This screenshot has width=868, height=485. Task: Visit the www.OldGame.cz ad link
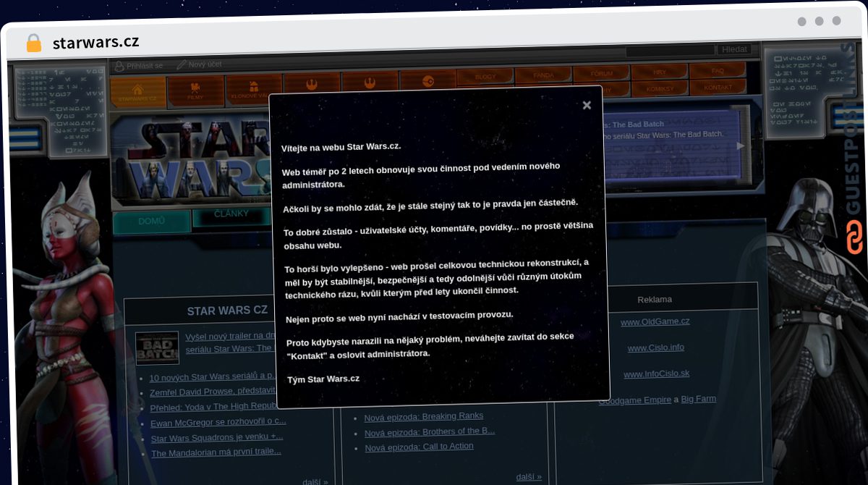tap(655, 322)
